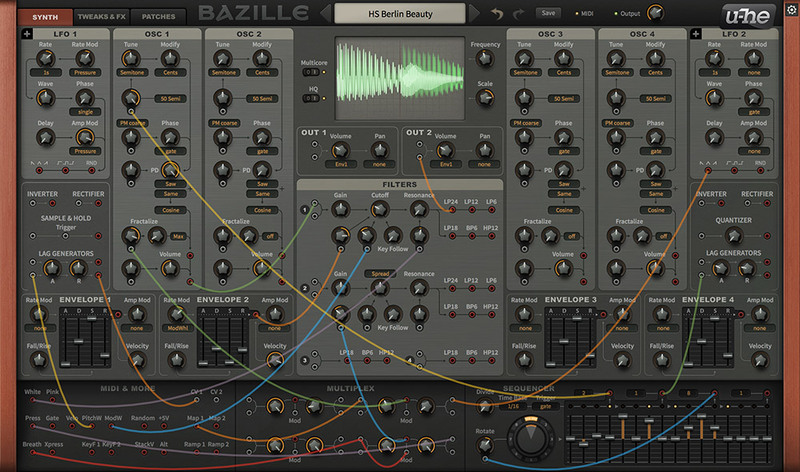Click the redo arrow in the top bar
The image size is (800, 472).
tap(521, 14)
